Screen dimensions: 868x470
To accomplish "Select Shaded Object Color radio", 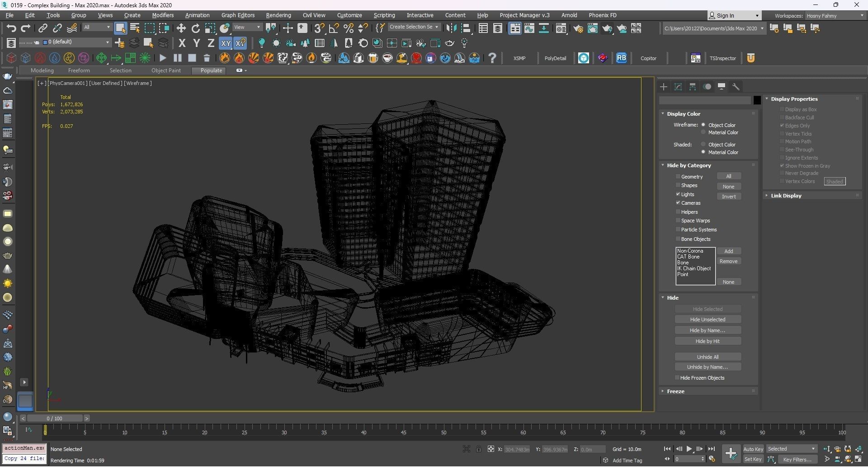I will pyautogui.click(x=703, y=144).
